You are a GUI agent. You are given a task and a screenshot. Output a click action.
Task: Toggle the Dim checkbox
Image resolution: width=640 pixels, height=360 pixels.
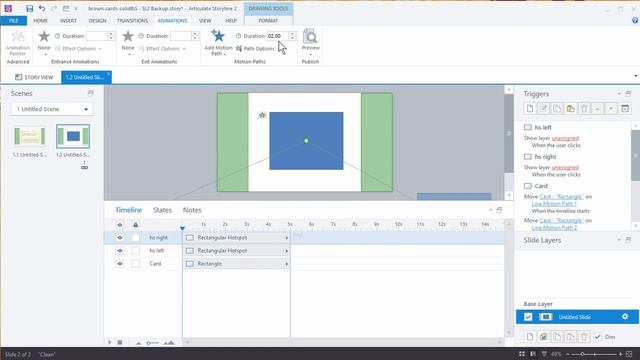pyautogui.click(x=598, y=337)
